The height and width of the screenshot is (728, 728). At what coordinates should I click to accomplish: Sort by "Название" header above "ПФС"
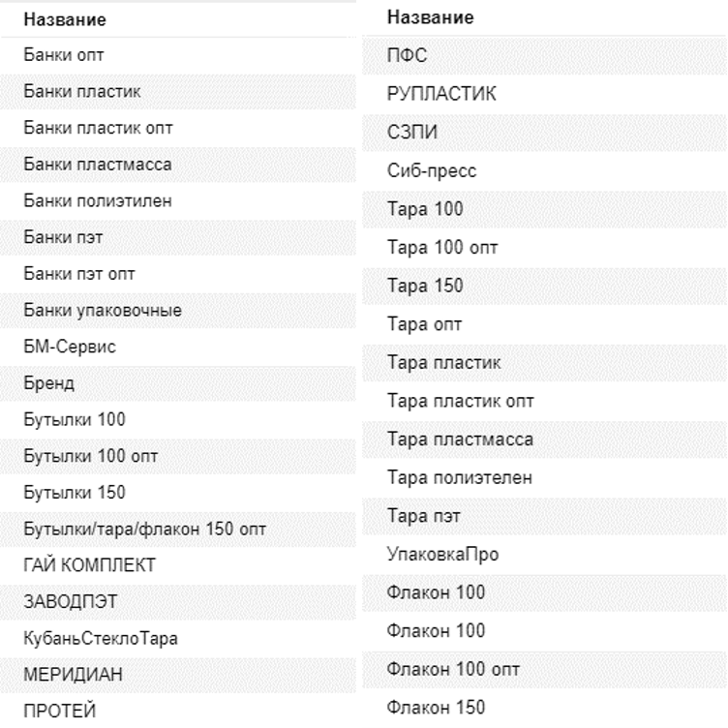430,17
